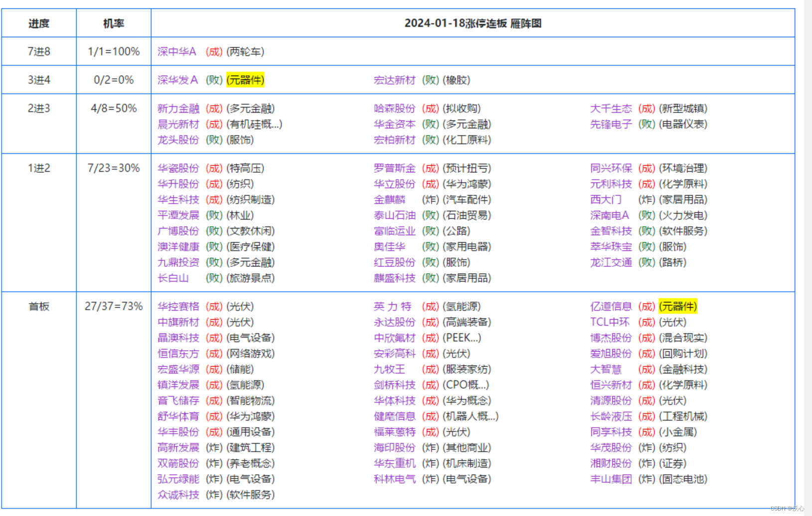The height and width of the screenshot is (516, 812).
Task: Click the 0/2=0% probability cell
Action: 114,80
